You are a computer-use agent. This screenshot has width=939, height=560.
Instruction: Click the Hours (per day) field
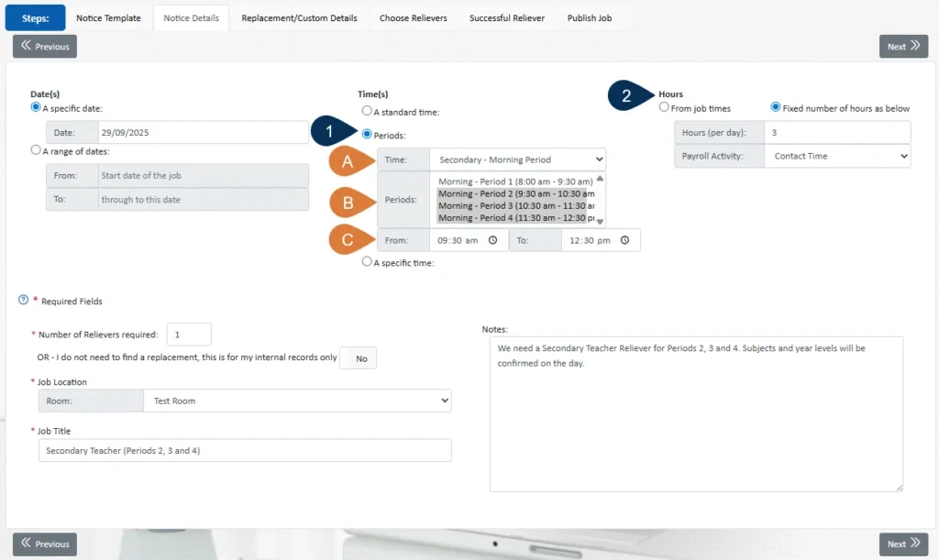[837, 132]
